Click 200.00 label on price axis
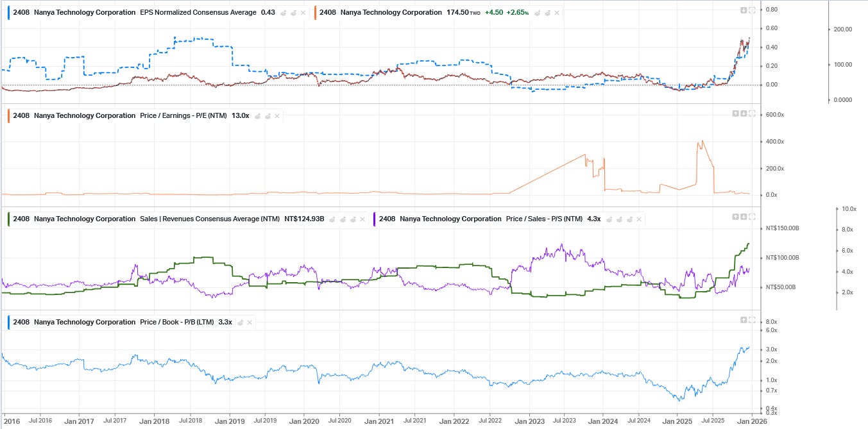 tap(842, 29)
